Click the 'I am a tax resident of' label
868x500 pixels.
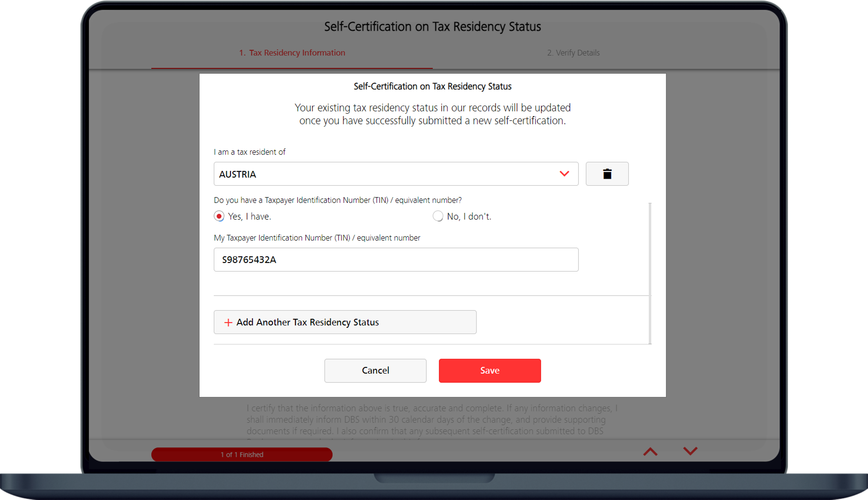(x=250, y=152)
